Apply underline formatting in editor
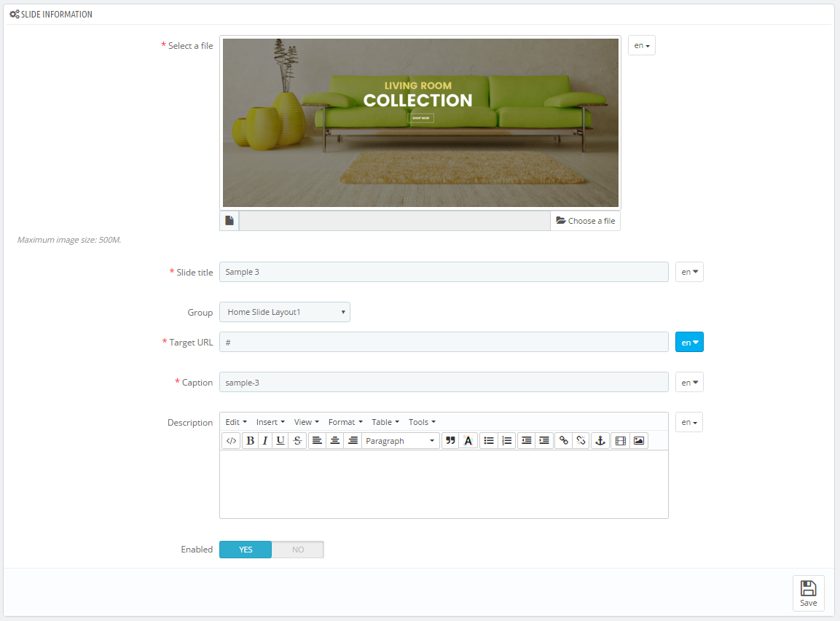This screenshot has width=840, height=621. tap(280, 440)
